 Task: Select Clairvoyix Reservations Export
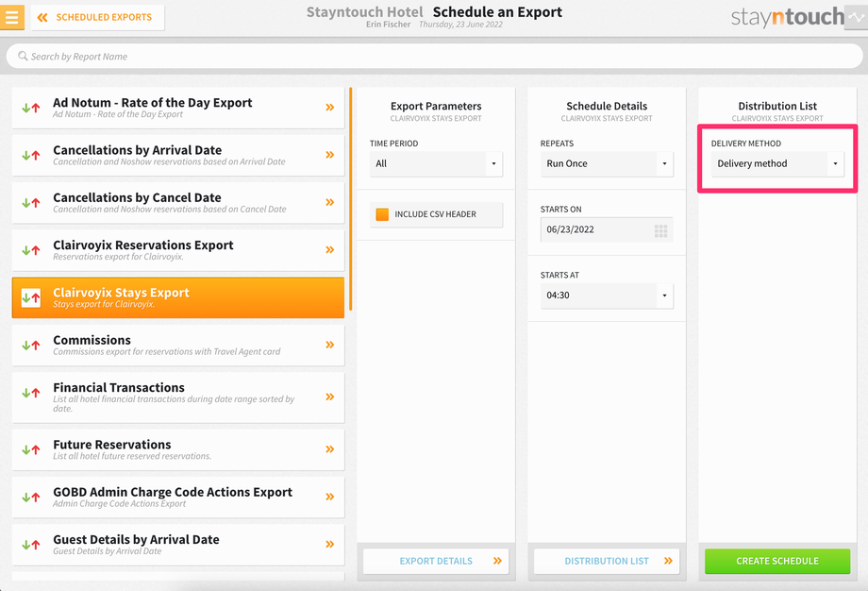[178, 250]
